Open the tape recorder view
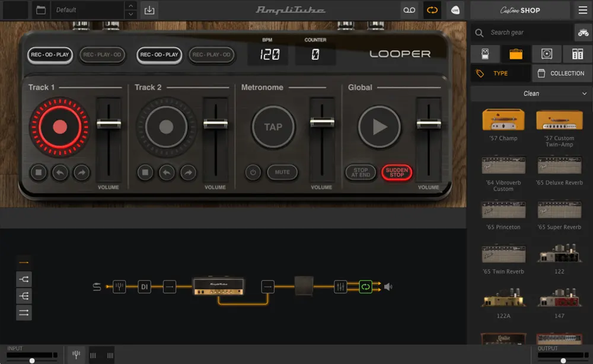Screen dimensions: 593x364 409,10
